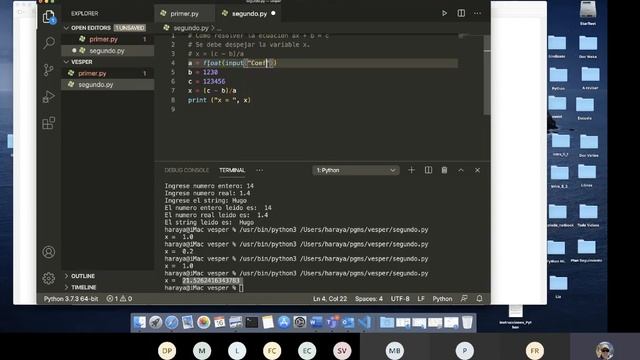The width and height of the screenshot is (640, 360).
Task: Click the FC participant avatar
Action: tap(272, 350)
